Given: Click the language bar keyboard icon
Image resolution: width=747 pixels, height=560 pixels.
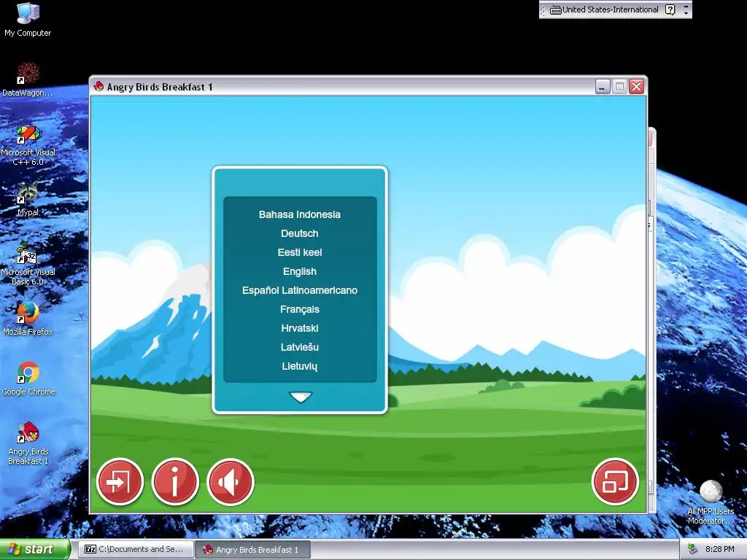Looking at the screenshot, I should (x=555, y=9).
